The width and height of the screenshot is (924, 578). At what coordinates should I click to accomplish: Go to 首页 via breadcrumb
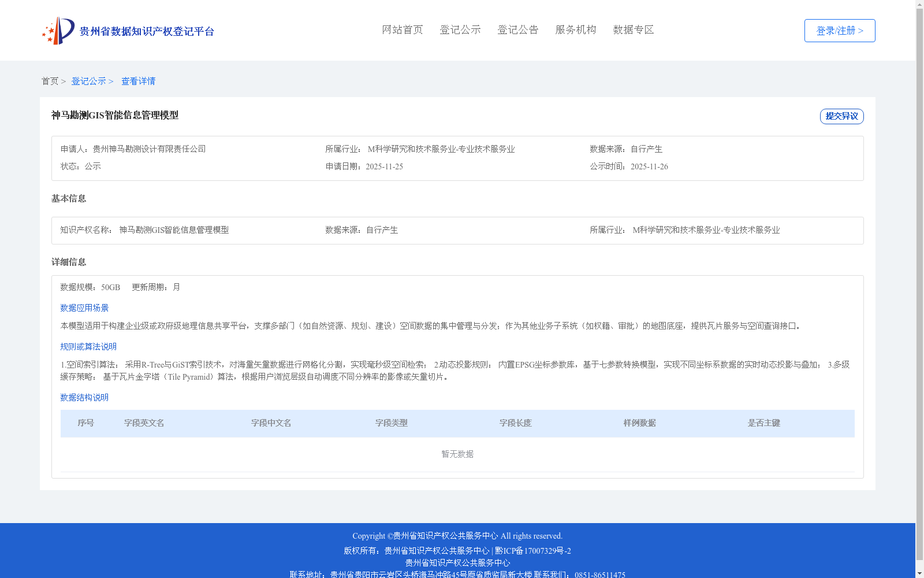pos(50,81)
